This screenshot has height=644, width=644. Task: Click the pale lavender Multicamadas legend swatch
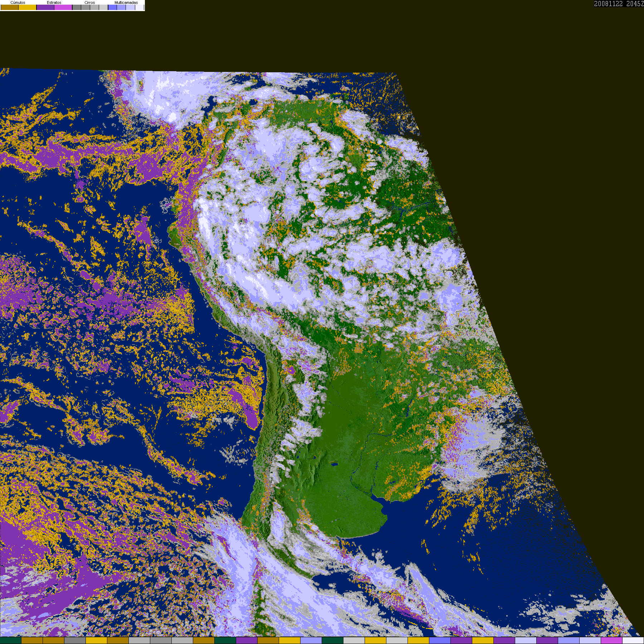click(x=130, y=7)
